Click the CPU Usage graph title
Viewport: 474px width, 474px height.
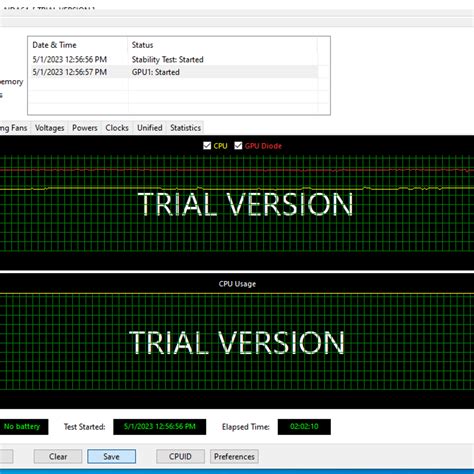[237, 284]
